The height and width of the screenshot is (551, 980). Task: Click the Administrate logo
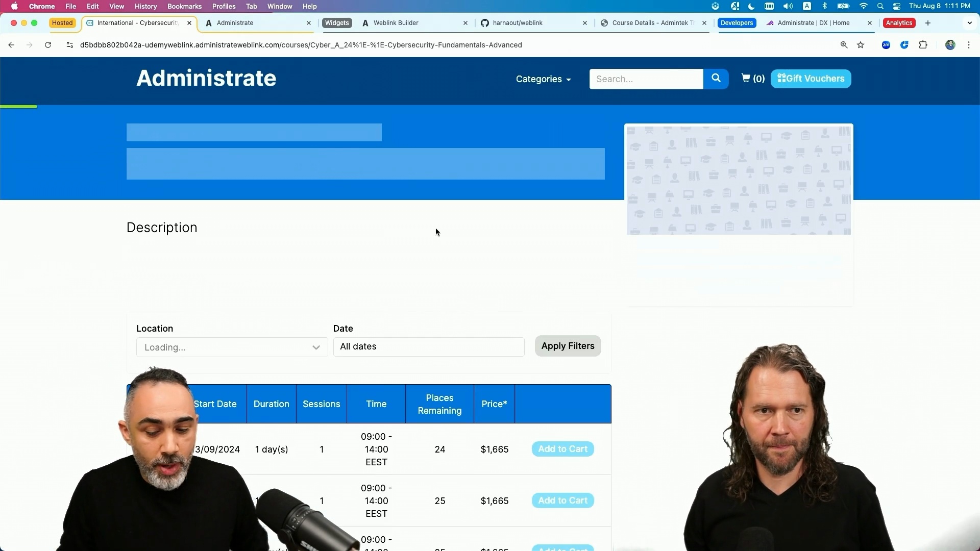pos(206,78)
